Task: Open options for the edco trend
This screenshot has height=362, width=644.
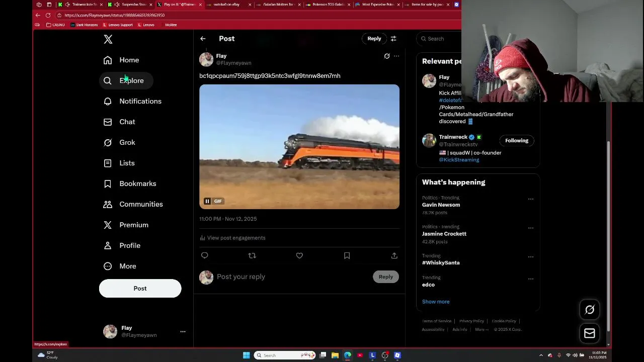Action: [530, 279]
